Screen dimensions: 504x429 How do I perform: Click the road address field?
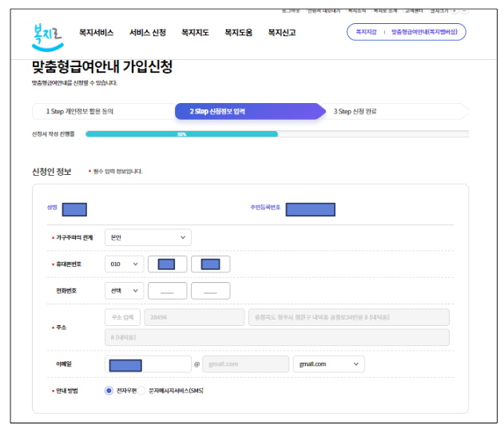[349, 317]
